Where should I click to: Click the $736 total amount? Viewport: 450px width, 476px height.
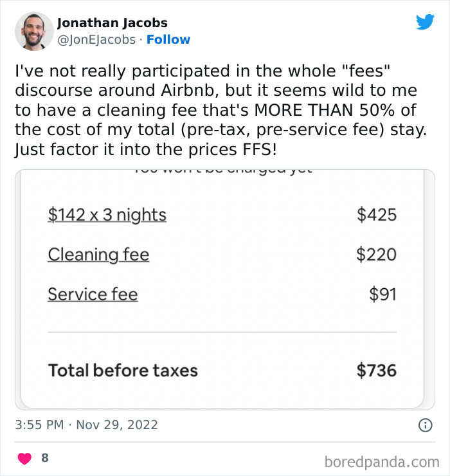pyautogui.click(x=377, y=371)
